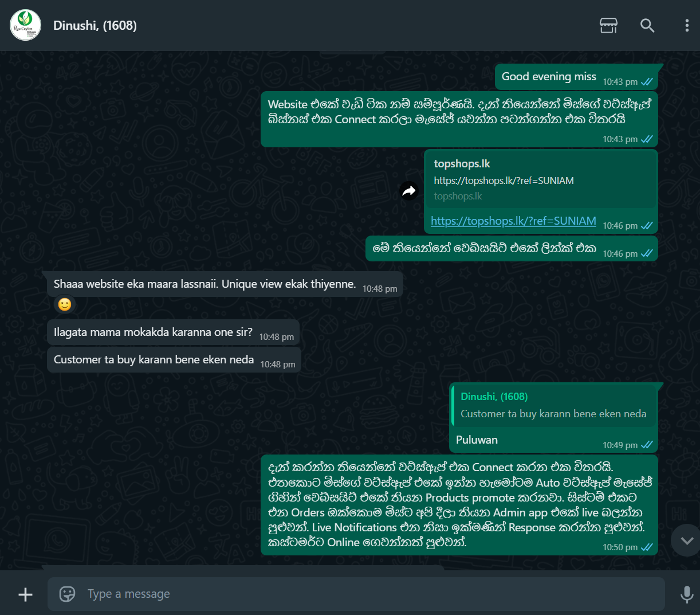Open the topshops.lk link preview card
This screenshot has width=700, height=615.
coord(541,179)
